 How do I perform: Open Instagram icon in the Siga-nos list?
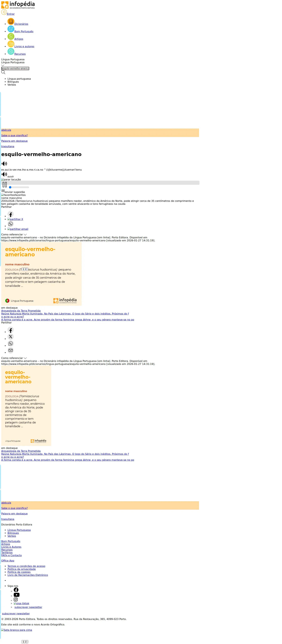pos(16,599)
